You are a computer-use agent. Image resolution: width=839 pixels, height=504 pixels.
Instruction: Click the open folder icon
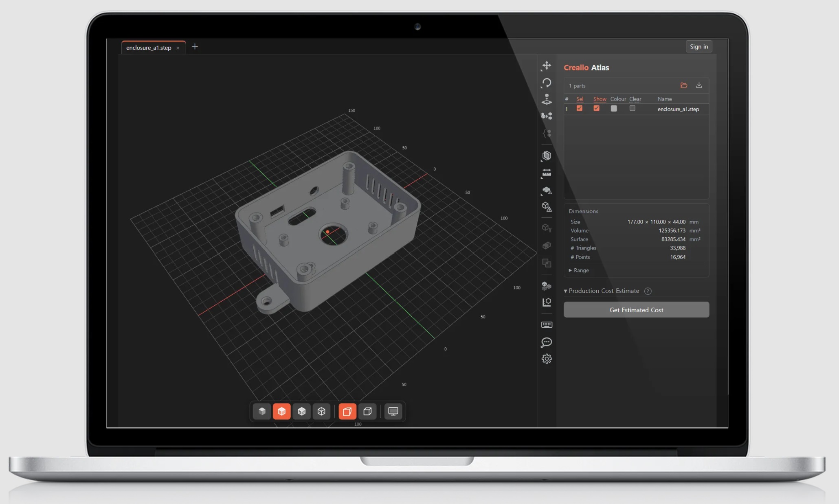coord(684,85)
